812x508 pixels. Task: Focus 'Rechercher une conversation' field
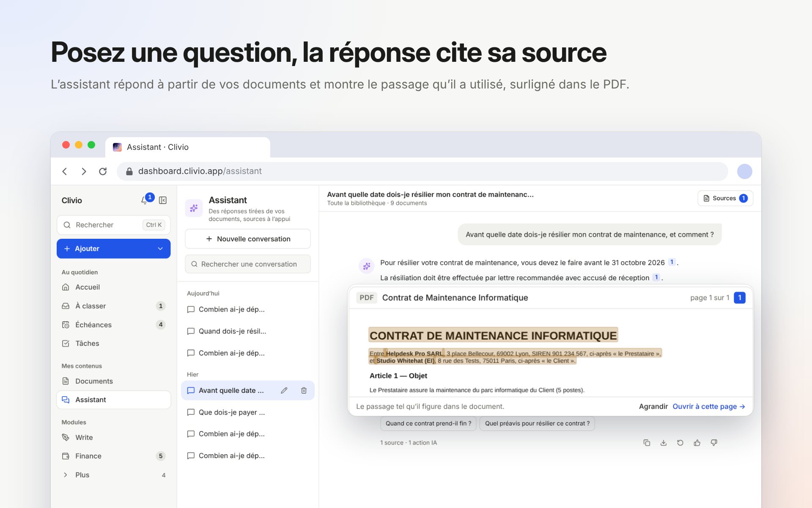point(248,264)
